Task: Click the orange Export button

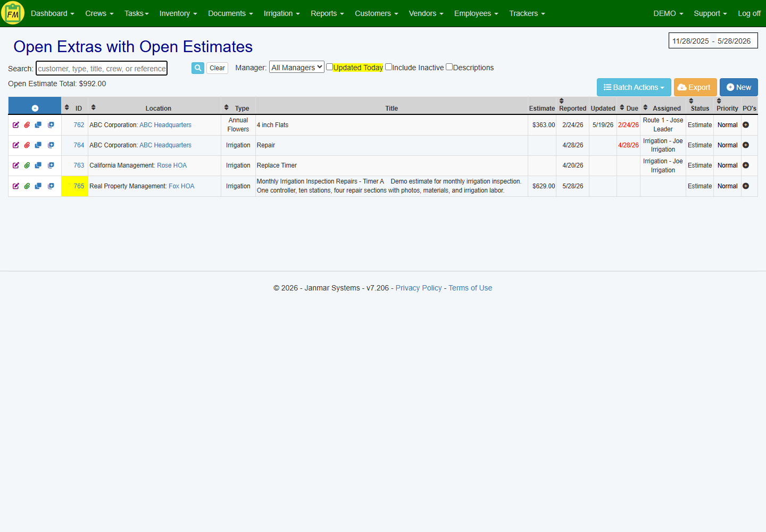Action: click(x=695, y=87)
